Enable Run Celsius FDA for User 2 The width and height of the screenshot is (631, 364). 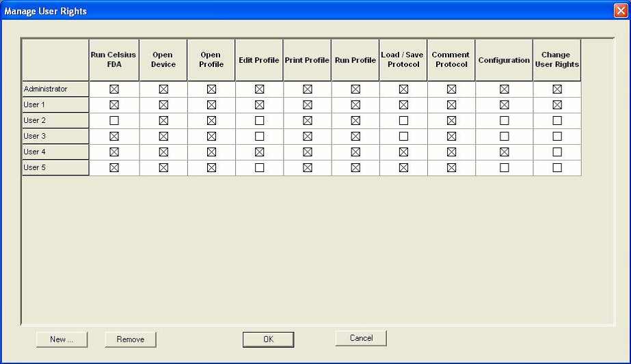coord(114,120)
